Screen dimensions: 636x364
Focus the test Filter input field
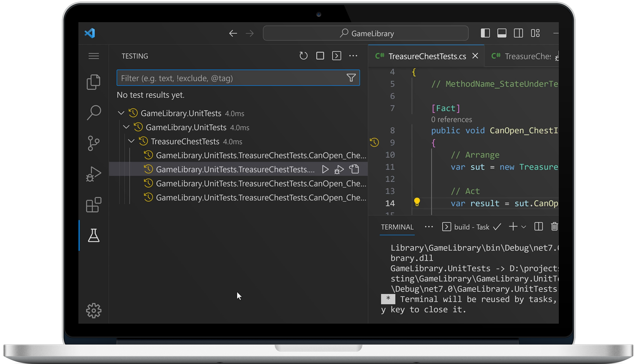click(238, 78)
